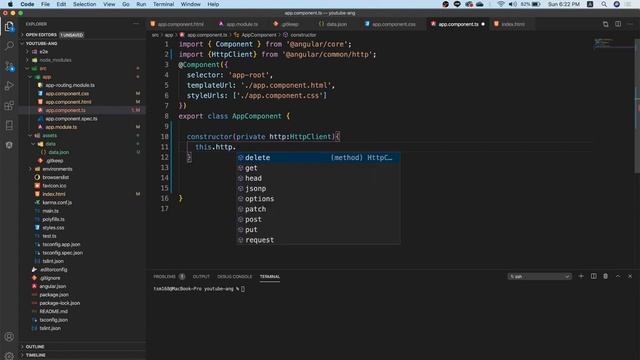Image resolution: width=640 pixels, height=360 pixels.
Task: Expand the environments folder
Action: point(57,169)
